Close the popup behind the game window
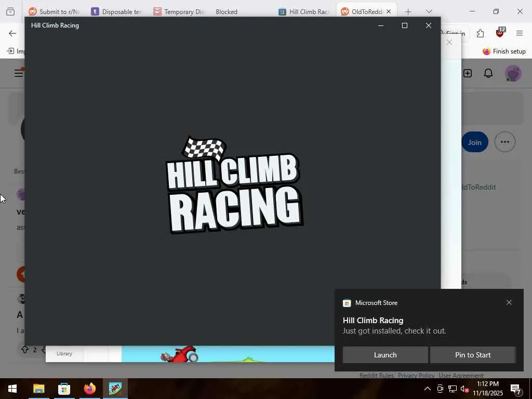The height and width of the screenshot is (399, 532). click(x=449, y=42)
